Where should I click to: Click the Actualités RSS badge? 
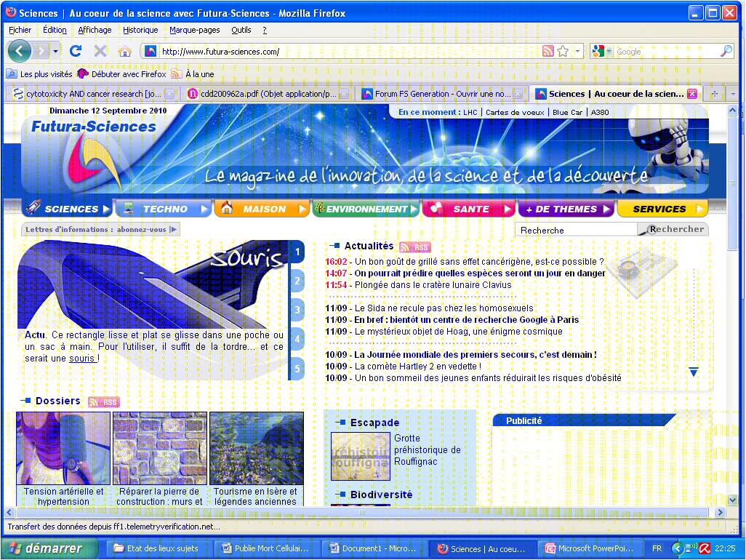tap(415, 247)
